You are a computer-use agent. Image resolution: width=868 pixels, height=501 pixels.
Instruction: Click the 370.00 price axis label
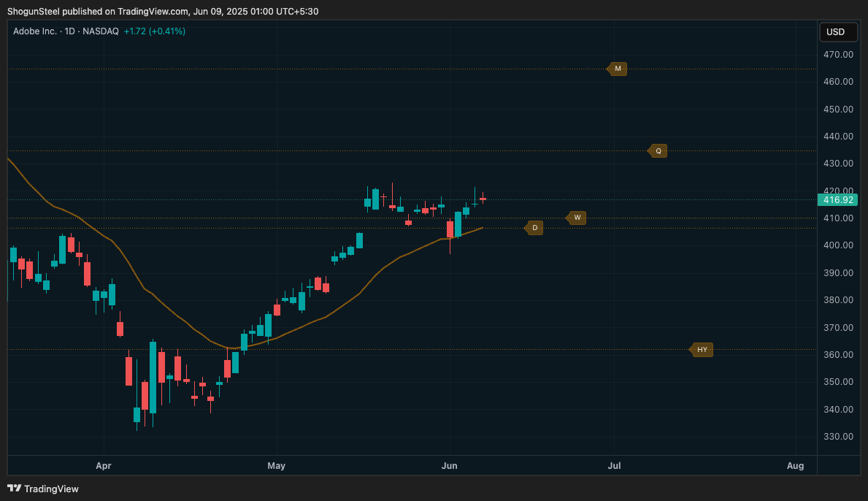point(838,328)
